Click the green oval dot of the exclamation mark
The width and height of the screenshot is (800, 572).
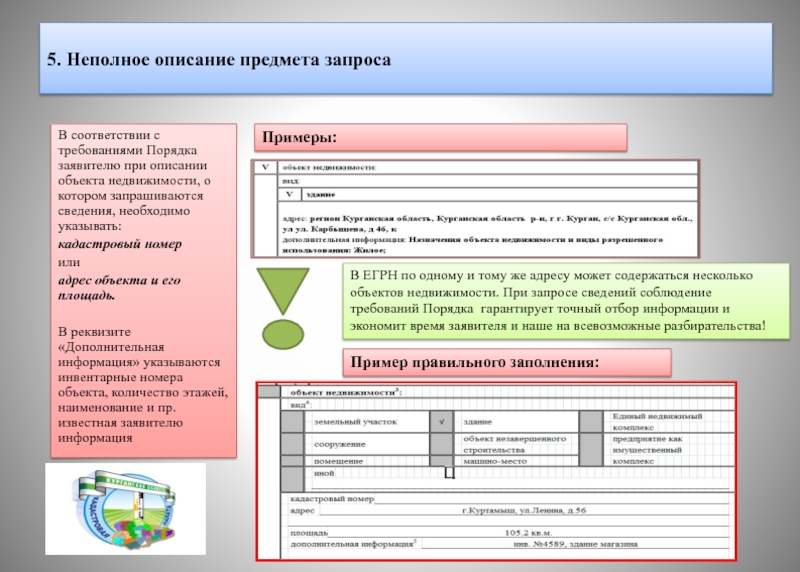pyautogui.click(x=283, y=334)
